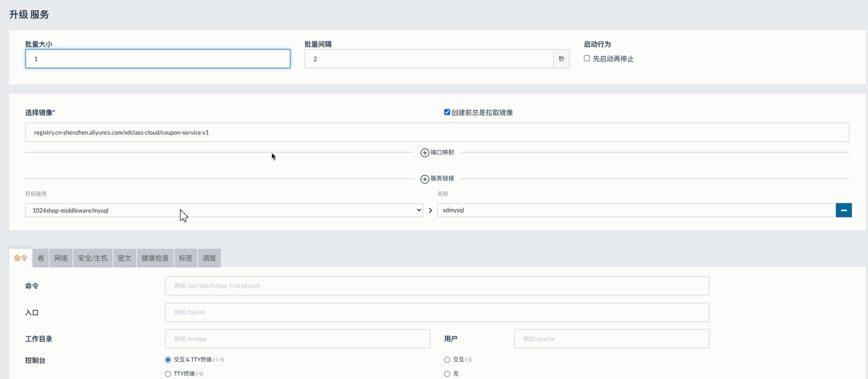Open the 标签 tab
This screenshot has height=379, width=868.
pyautogui.click(x=186, y=258)
